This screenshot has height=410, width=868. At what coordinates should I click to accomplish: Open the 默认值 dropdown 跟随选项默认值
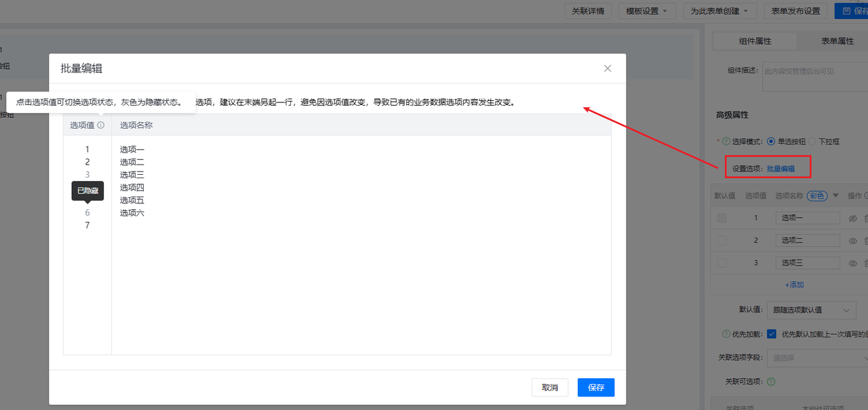tap(812, 310)
